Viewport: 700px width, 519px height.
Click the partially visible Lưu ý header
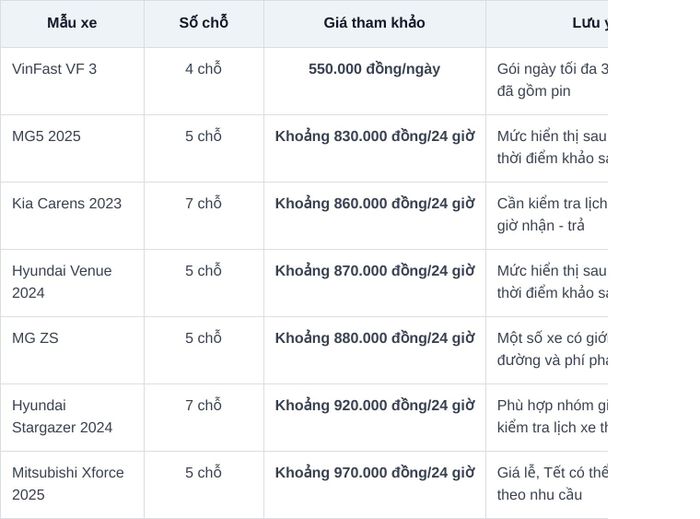click(x=546, y=23)
